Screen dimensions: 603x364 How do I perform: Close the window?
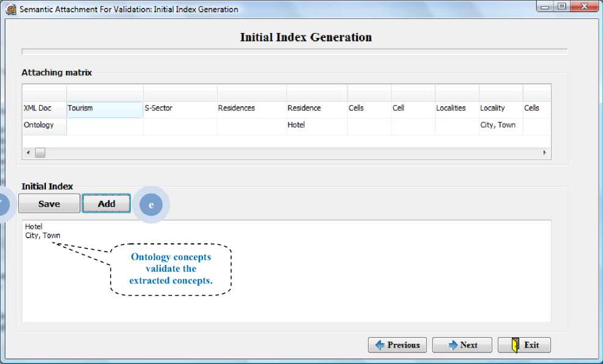(x=584, y=7)
